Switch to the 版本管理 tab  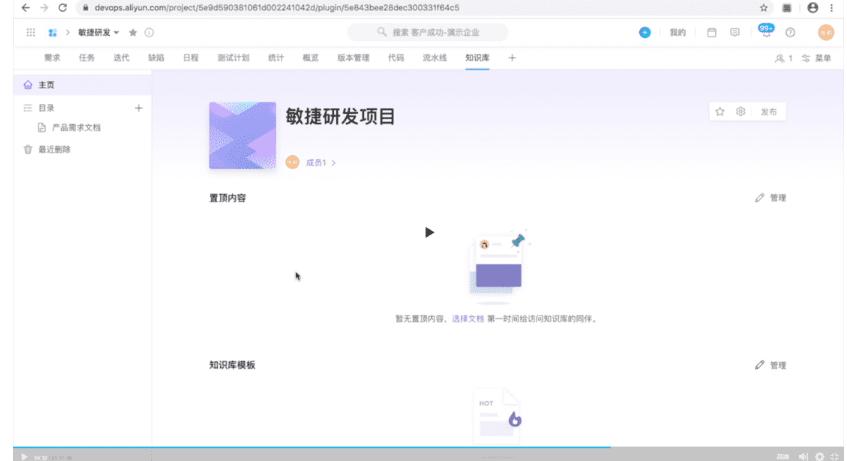coord(353,58)
